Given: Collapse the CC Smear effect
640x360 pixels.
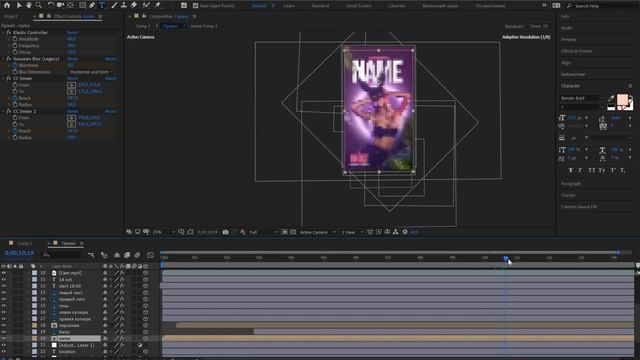Looking at the screenshot, I should [x=3, y=78].
